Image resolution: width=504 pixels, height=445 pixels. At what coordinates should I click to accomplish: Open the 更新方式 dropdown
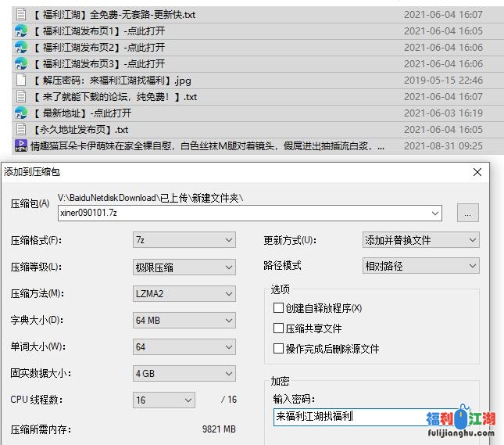[420, 240]
